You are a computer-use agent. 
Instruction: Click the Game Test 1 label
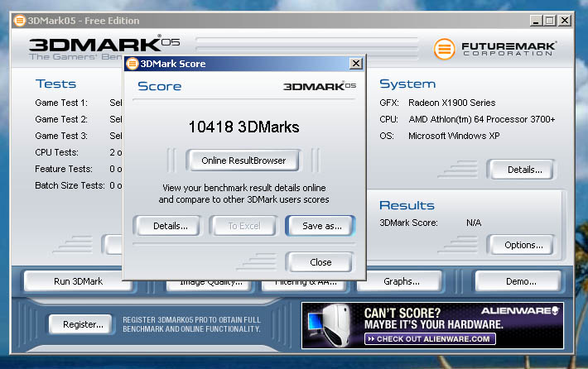pyautogui.click(x=61, y=103)
